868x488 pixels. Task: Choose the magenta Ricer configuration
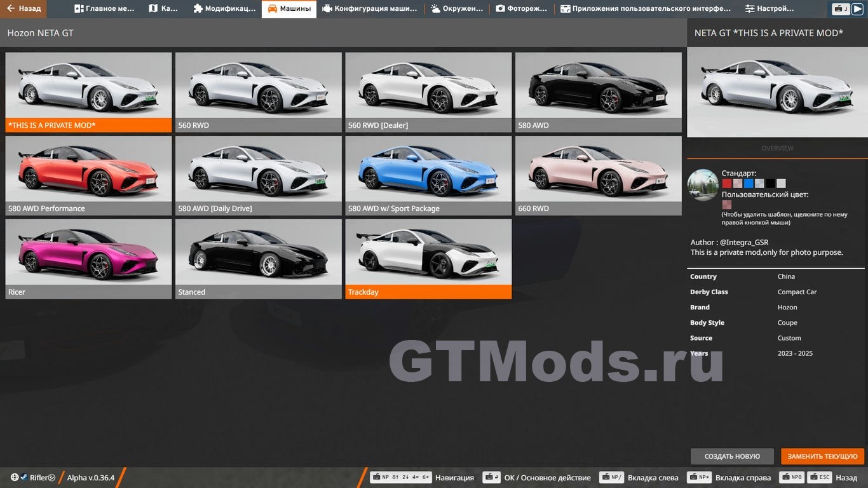coord(88,259)
